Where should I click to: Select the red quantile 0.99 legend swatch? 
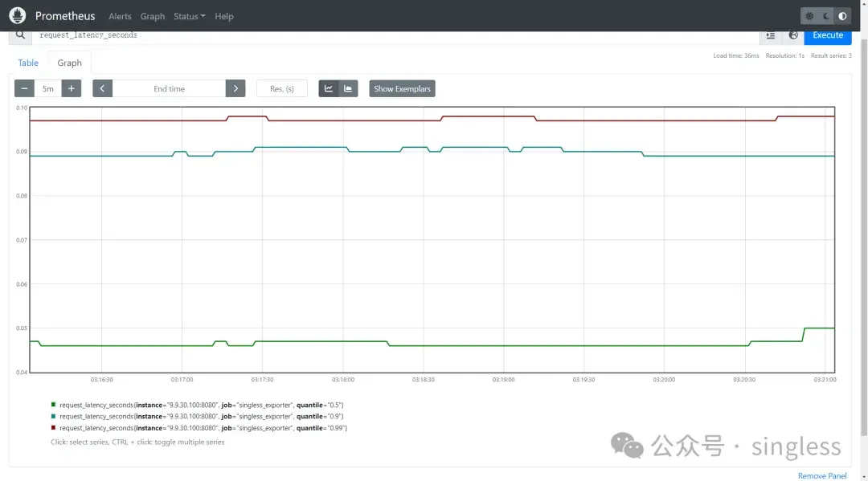pos(53,427)
